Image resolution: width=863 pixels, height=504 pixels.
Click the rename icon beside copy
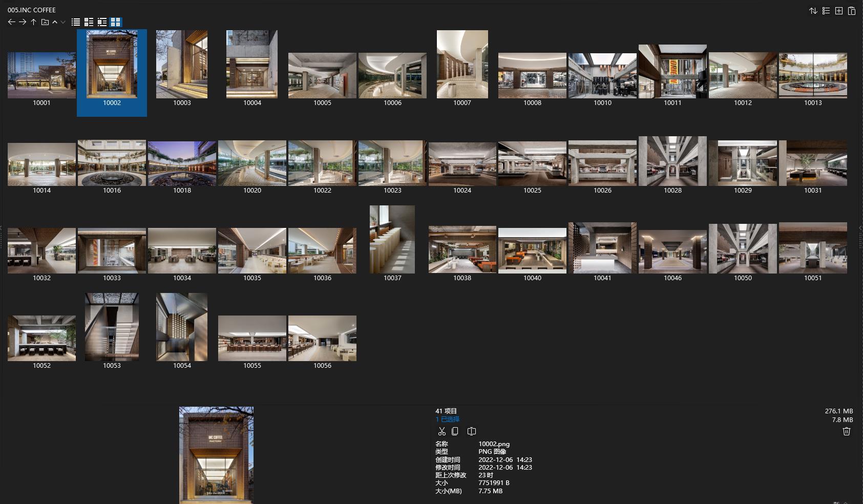coord(472,431)
